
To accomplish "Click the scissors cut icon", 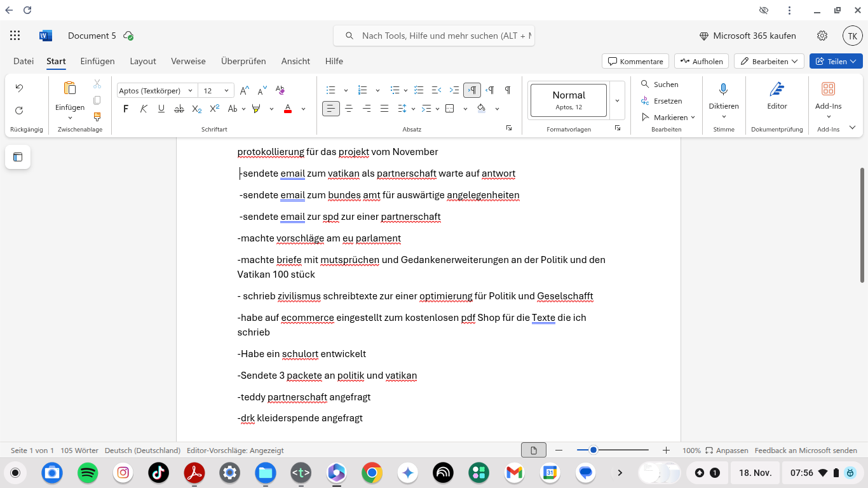I will [97, 84].
